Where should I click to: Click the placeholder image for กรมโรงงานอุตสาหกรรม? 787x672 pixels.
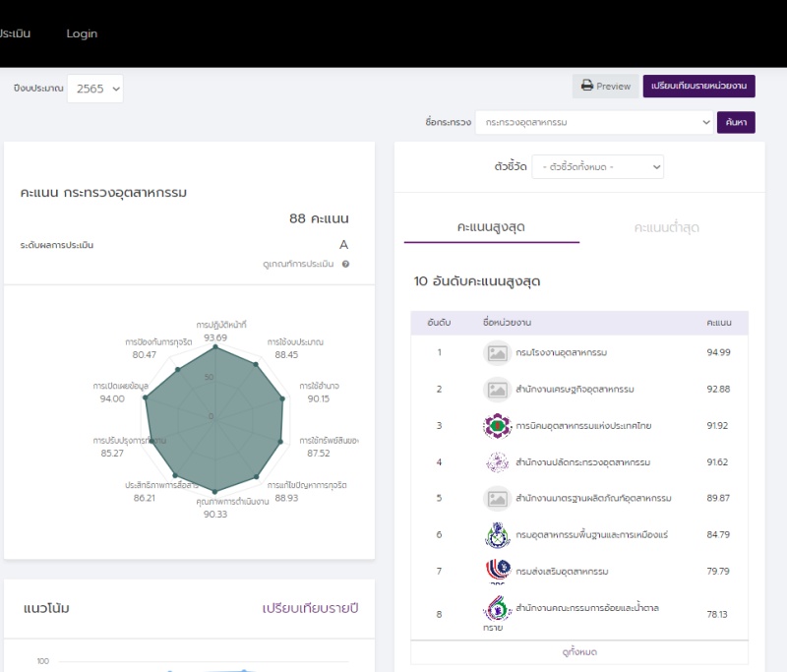coord(498,353)
